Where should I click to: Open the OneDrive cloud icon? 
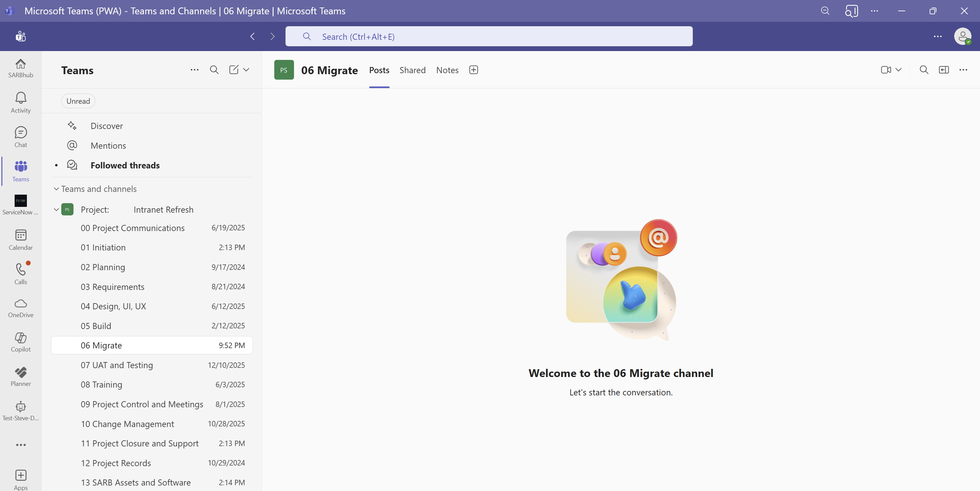(x=20, y=308)
